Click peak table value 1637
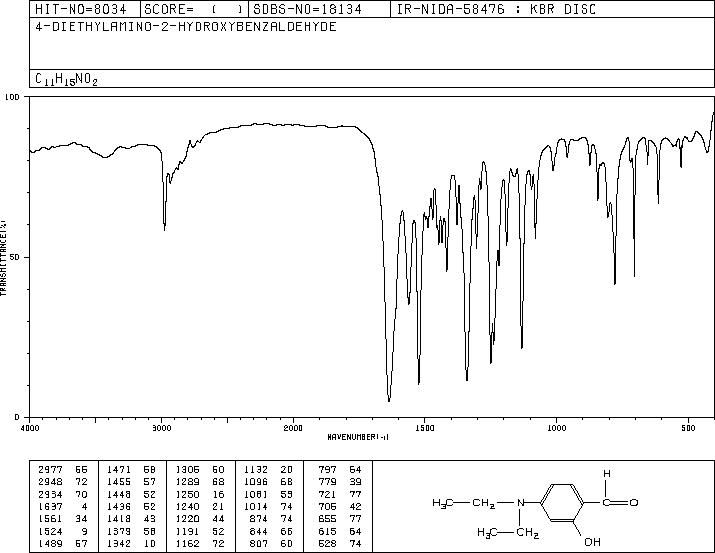Screen dimensions: 715x553 tap(51, 506)
